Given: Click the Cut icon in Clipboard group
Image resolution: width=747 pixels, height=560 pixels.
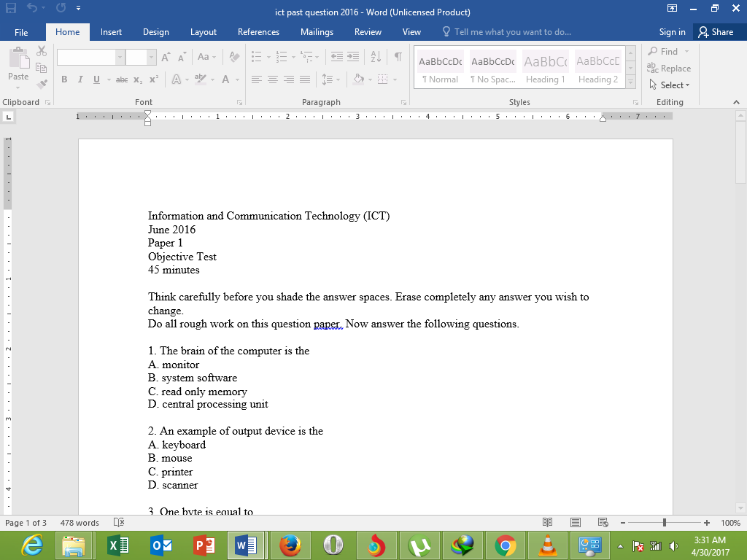Looking at the screenshot, I should [42, 51].
